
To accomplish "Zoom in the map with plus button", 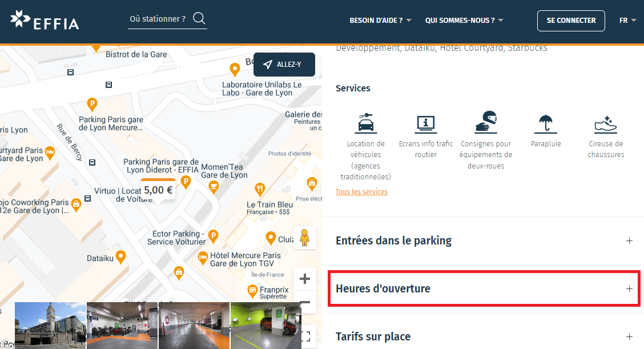I will tap(305, 279).
